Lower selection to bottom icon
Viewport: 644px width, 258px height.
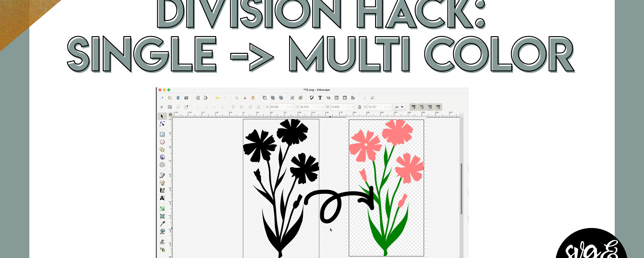[x=258, y=107]
